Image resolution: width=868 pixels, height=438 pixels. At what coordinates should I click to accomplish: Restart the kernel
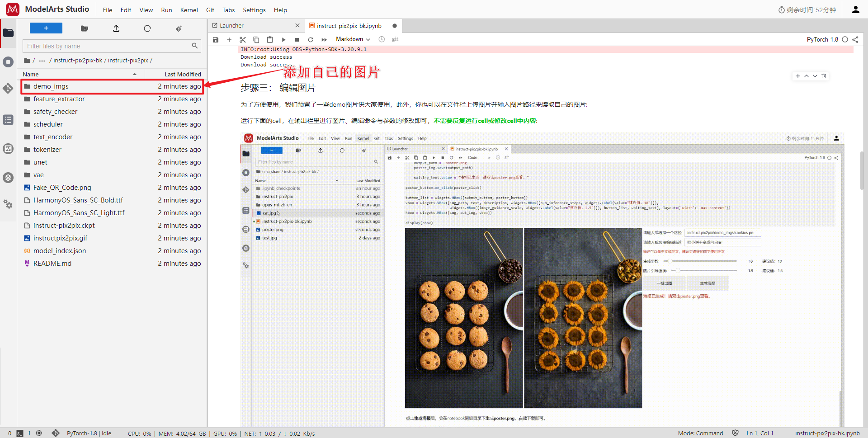311,40
